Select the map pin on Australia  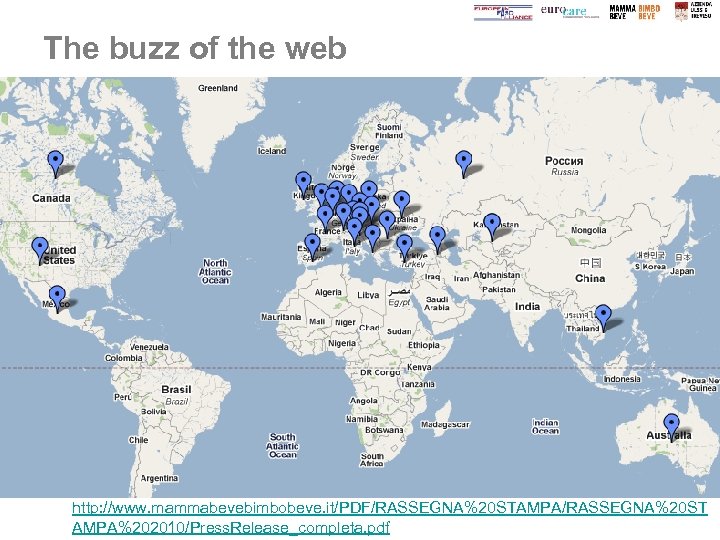click(671, 428)
